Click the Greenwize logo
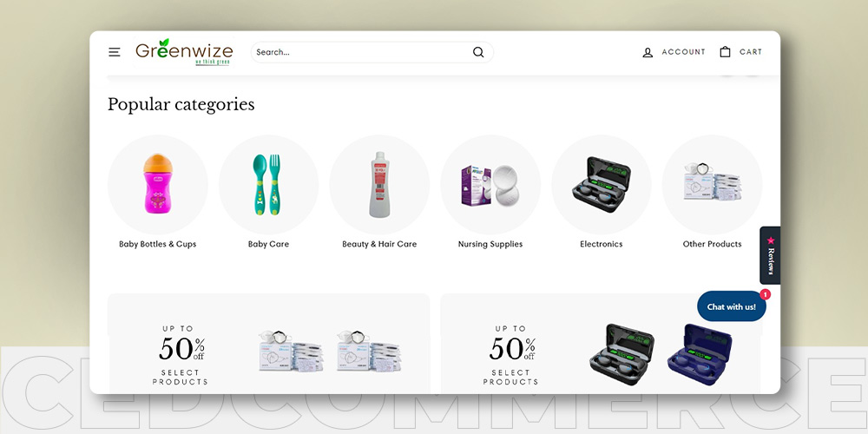 [x=184, y=52]
